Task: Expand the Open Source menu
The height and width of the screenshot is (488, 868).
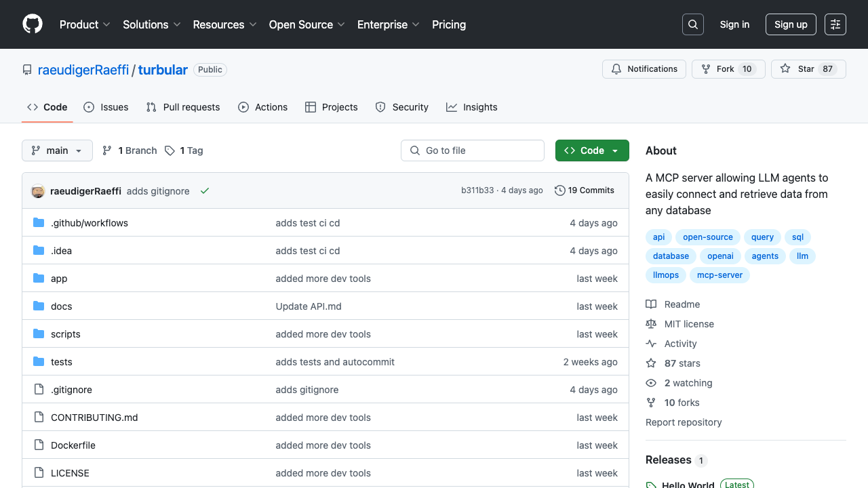Action: [x=307, y=24]
